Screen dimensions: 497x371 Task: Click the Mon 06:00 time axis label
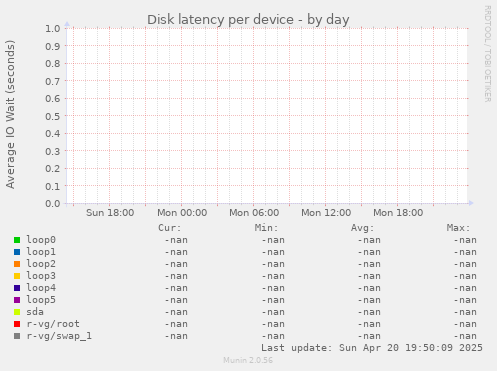[x=254, y=213]
